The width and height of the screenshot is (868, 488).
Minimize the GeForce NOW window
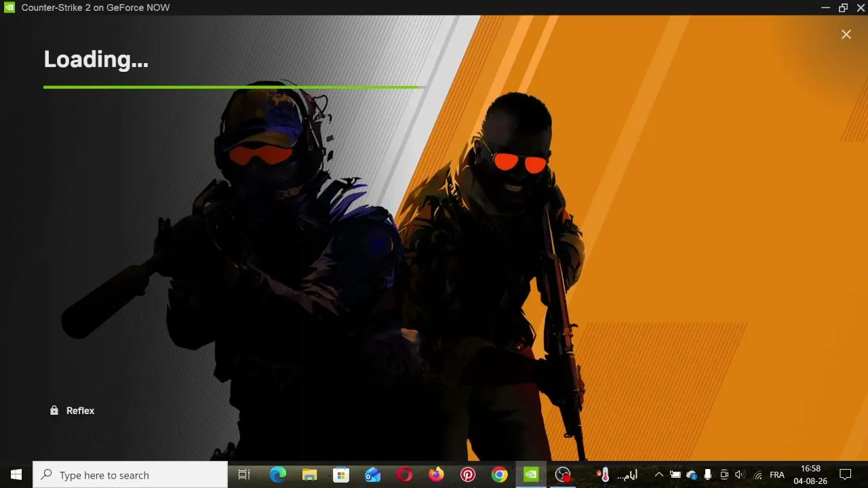pos(825,7)
